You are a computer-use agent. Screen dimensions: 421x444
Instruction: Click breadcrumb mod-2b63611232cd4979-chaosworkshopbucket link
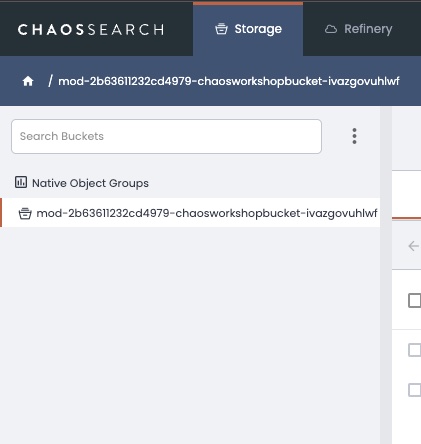229,81
